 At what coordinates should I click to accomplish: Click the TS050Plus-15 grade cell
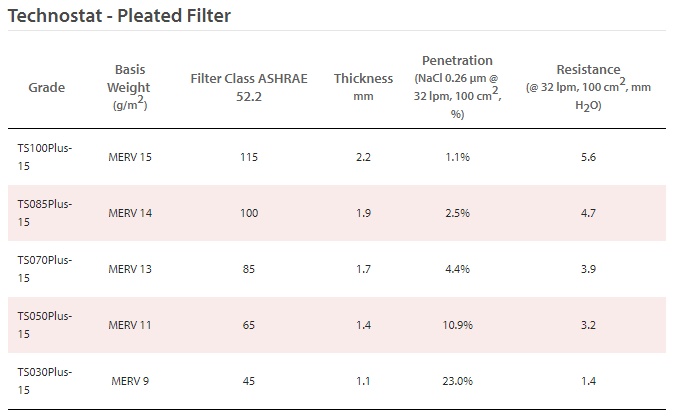(x=45, y=325)
